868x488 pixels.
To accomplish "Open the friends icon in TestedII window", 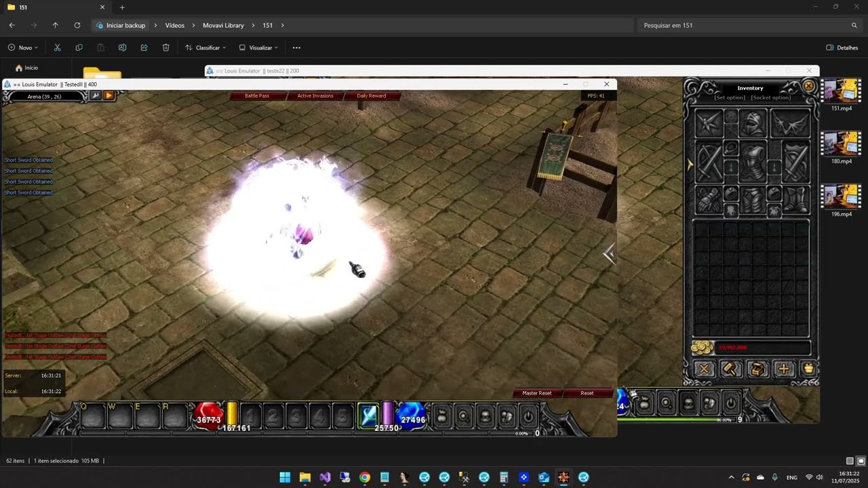I will [507, 416].
